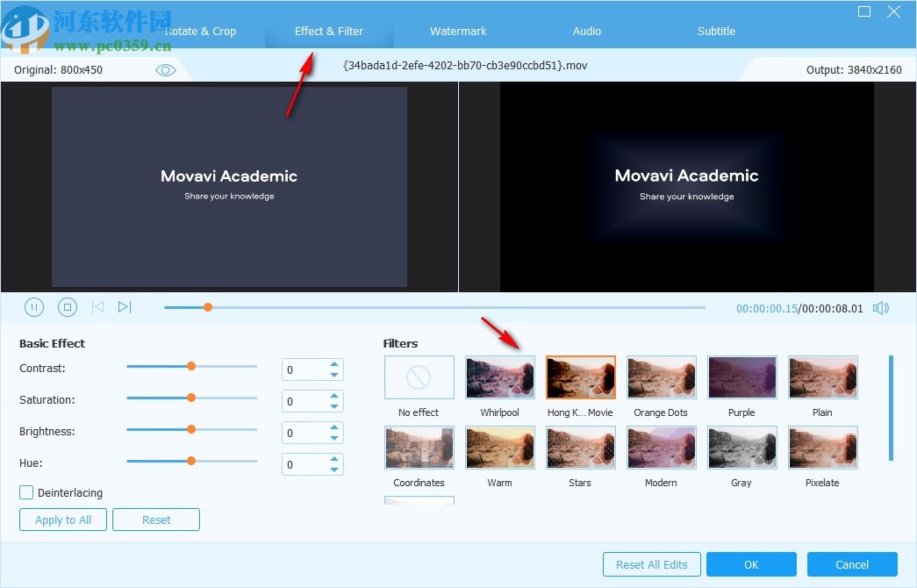Switch to the Rotate & Crop tab
This screenshot has height=588, width=917.
[x=200, y=31]
